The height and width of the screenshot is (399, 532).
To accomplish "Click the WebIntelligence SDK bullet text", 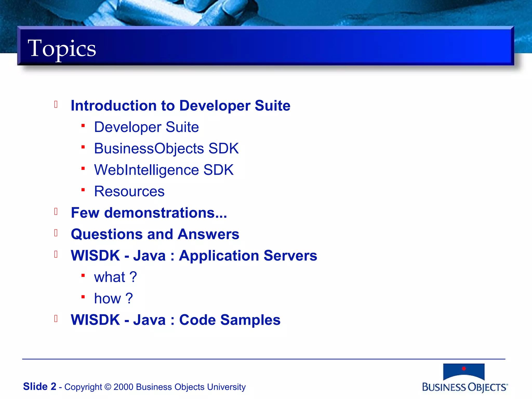I will pos(164,170).
